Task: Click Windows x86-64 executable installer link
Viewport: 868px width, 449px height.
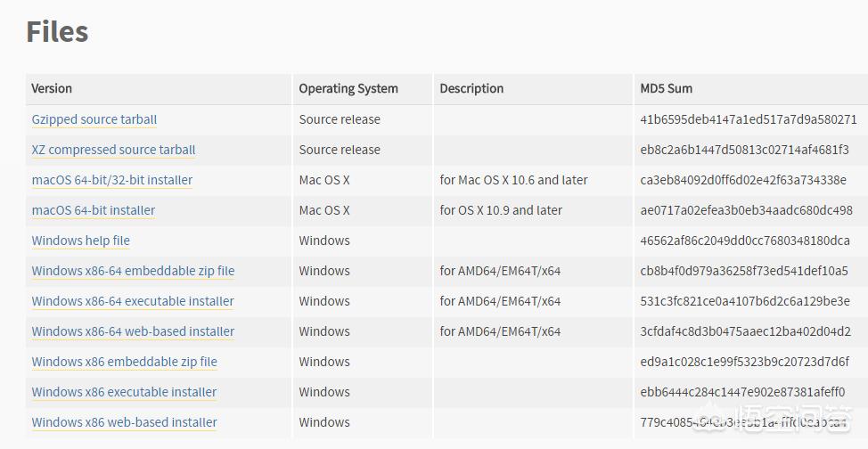Action: [x=133, y=301]
